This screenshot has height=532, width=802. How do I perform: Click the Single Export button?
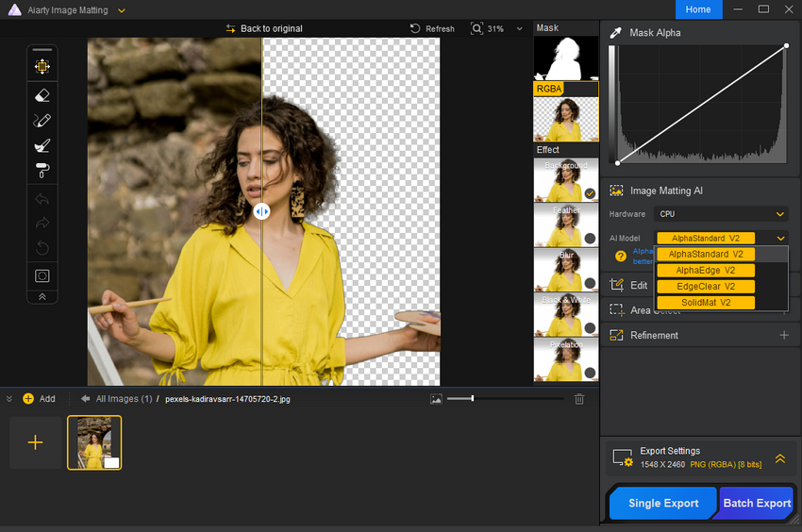point(663,503)
